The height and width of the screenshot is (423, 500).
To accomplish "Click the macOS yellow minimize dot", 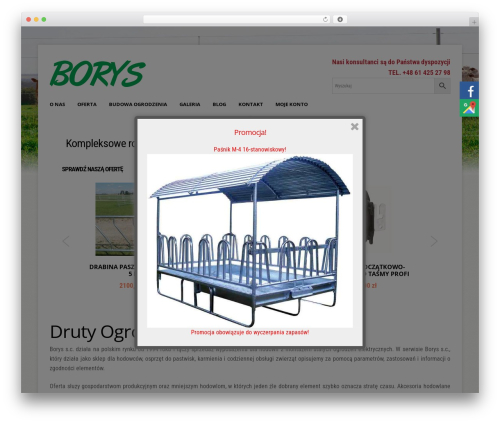I will pyautogui.click(x=36, y=19).
